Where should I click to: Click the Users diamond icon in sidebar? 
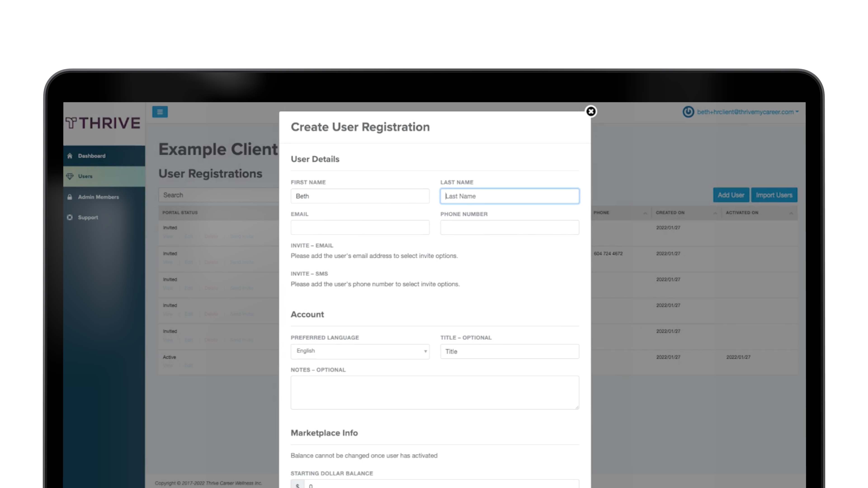coord(70,176)
